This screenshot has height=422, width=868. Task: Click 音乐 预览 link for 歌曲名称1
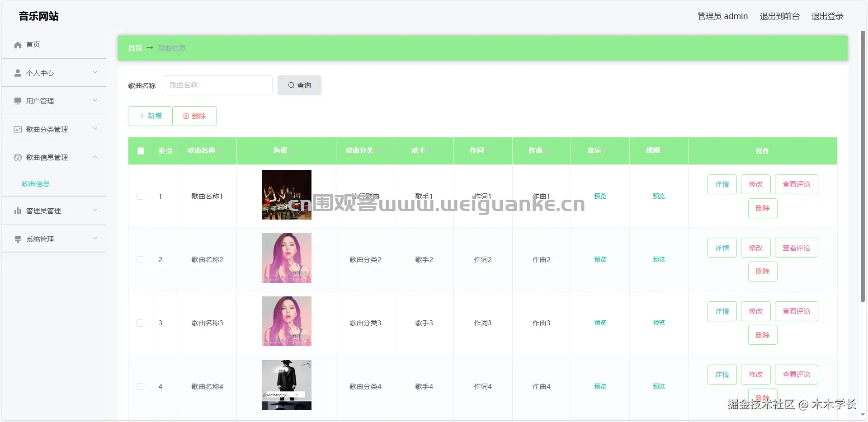click(600, 196)
